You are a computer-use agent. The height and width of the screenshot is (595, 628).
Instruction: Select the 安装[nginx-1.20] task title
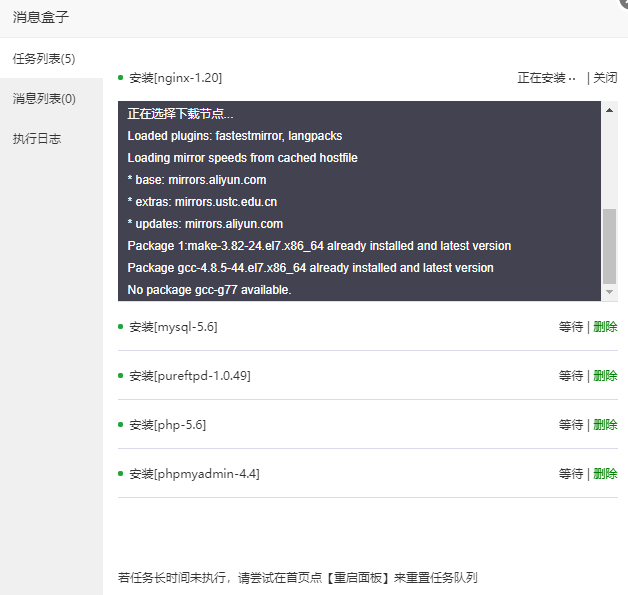point(175,78)
